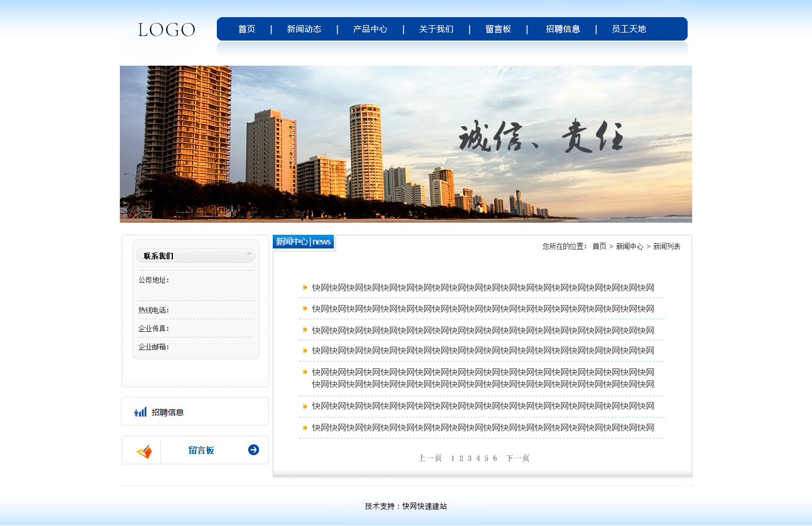The image size is (812, 526).
Task: Open 产品中心 from the top navigation
Action: tap(370, 29)
